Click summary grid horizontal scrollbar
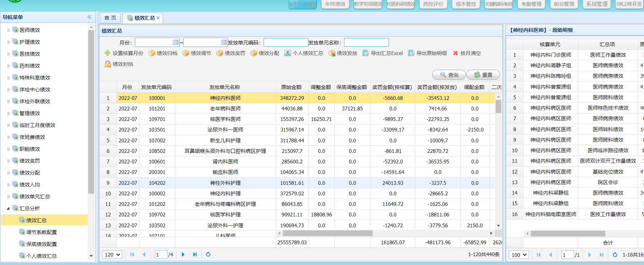 (327, 233)
